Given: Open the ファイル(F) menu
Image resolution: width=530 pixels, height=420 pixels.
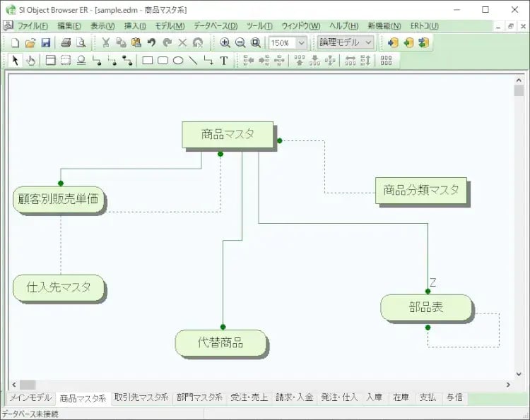Looking at the screenshot, I should click(33, 26).
